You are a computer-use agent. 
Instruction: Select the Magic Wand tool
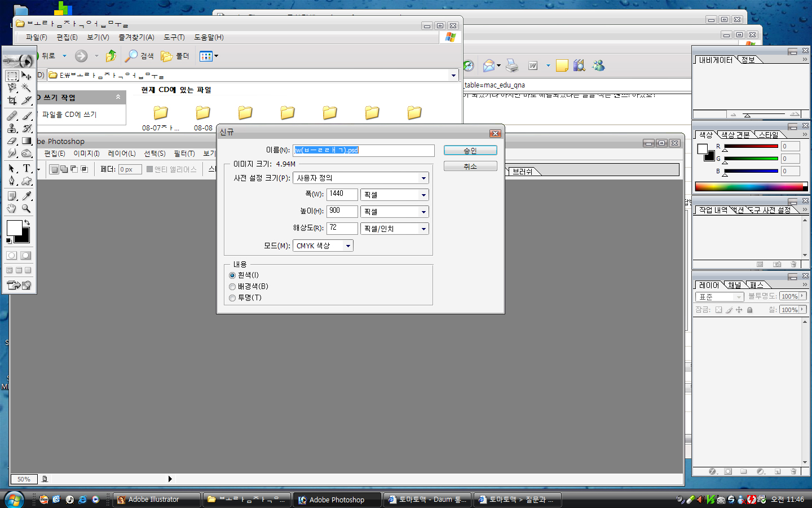click(x=27, y=88)
